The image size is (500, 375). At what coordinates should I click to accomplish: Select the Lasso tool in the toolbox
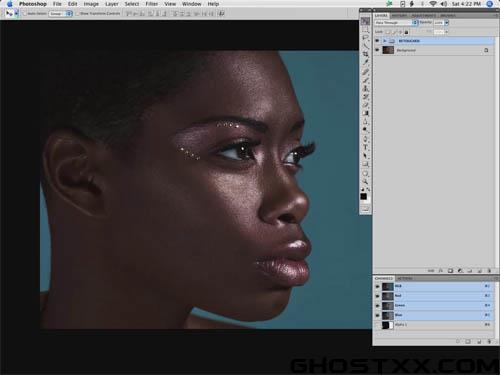[366, 38]
